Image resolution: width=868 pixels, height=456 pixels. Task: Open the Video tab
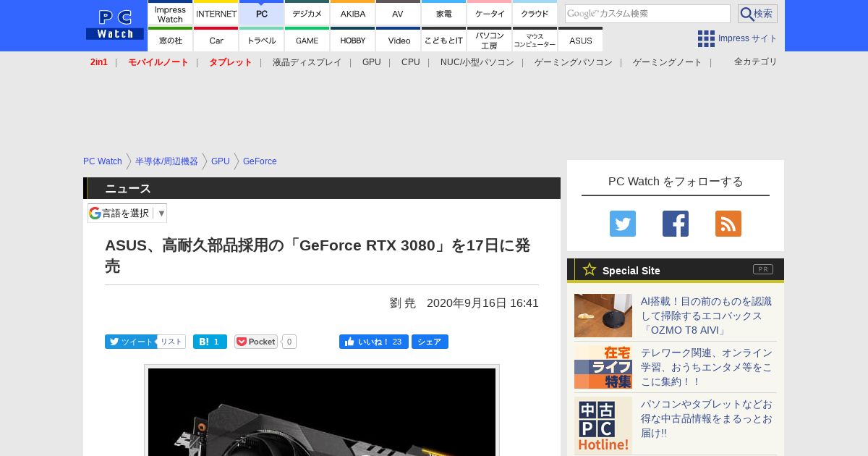click(x=398, y=40)
